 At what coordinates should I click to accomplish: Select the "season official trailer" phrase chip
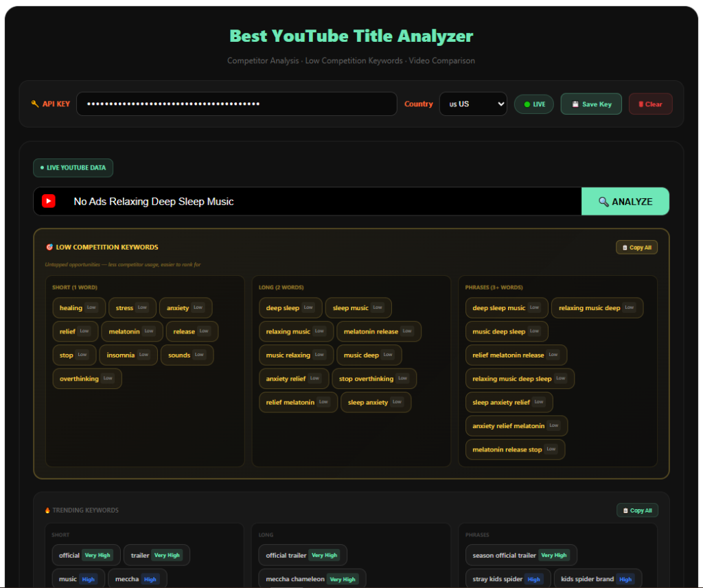521,555
